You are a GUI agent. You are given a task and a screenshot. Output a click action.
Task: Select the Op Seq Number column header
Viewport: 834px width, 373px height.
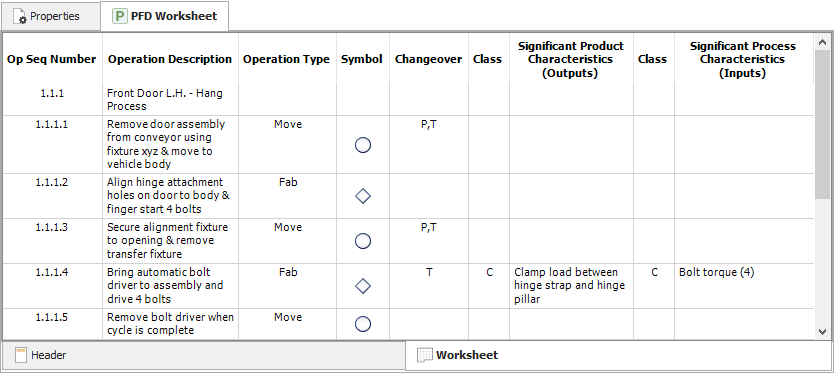click(52, 60)
